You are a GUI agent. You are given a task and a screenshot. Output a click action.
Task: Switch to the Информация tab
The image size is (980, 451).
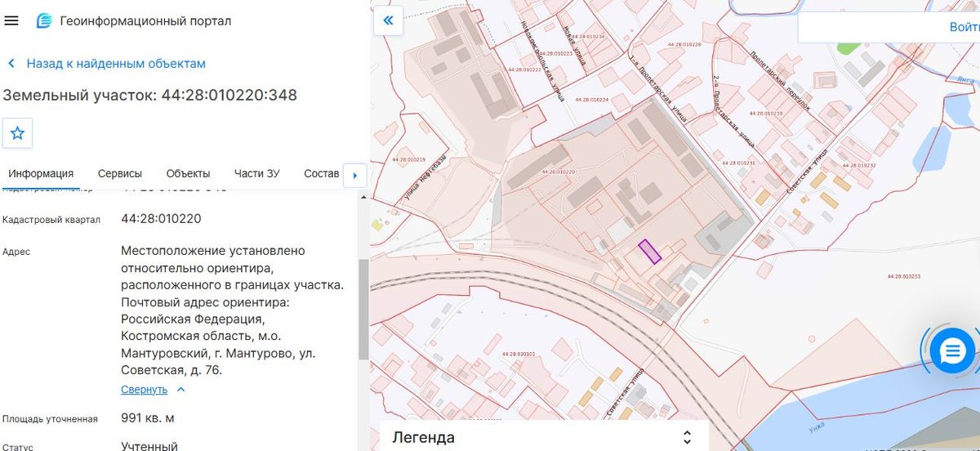click(41, 173)
